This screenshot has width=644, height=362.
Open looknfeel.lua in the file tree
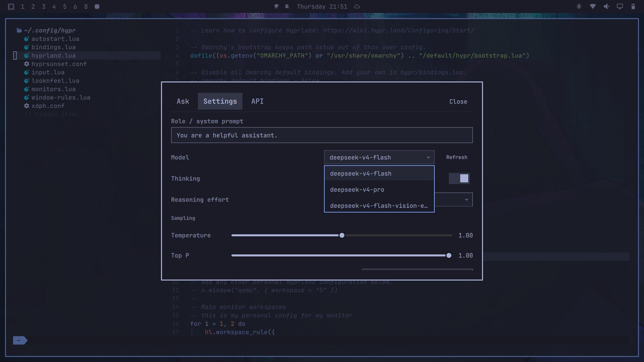(x=55, y=81)
